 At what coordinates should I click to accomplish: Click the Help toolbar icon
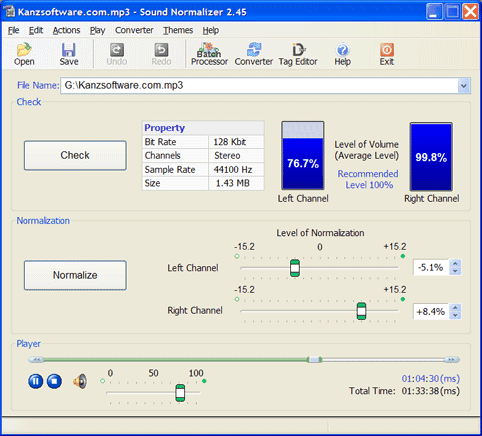tap(342, 54)
